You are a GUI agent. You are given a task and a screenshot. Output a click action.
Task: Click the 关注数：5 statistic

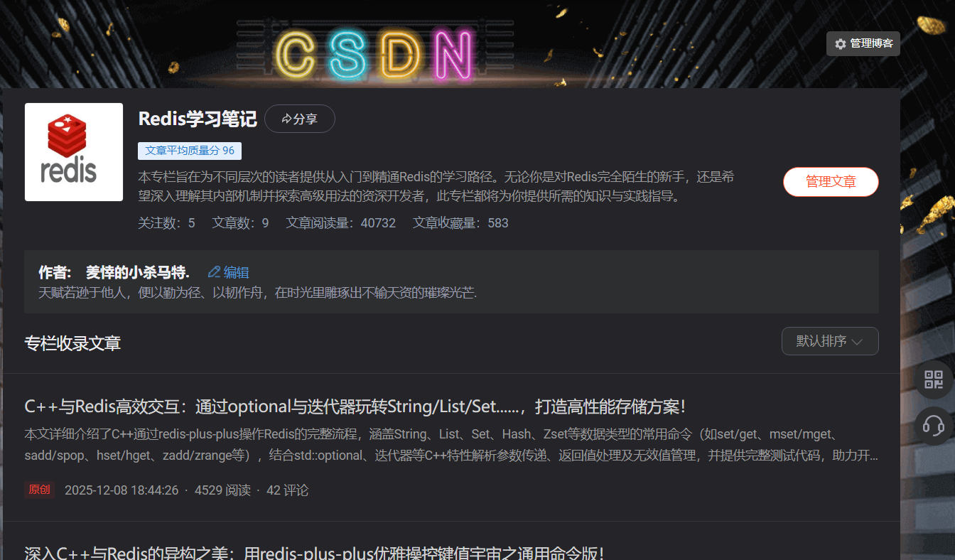point(166,223)
